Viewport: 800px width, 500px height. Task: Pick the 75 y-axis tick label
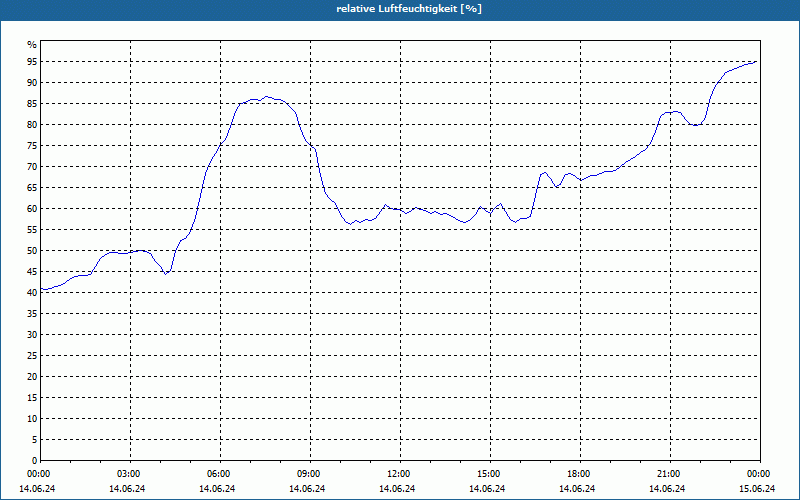pyautogui.click(x=32, y=145)
